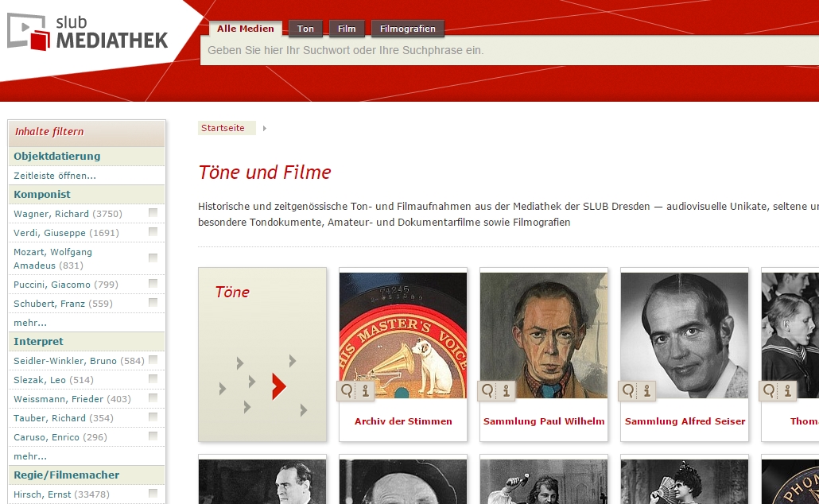Switch to the Film tab

[347, 29]
